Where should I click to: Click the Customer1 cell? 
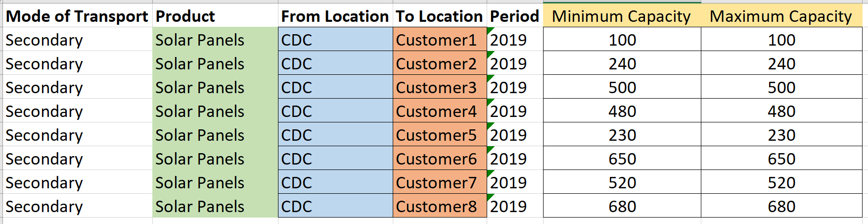[440, 40]
